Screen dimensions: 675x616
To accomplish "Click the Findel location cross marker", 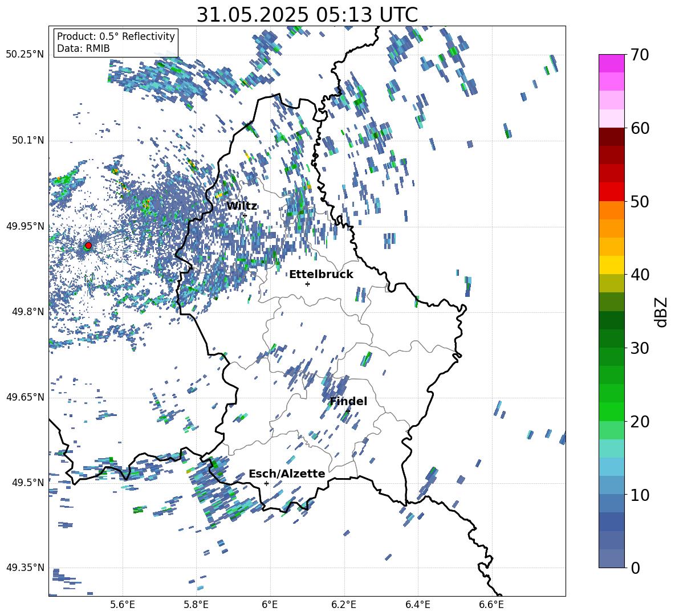I will tap(347, 411).
